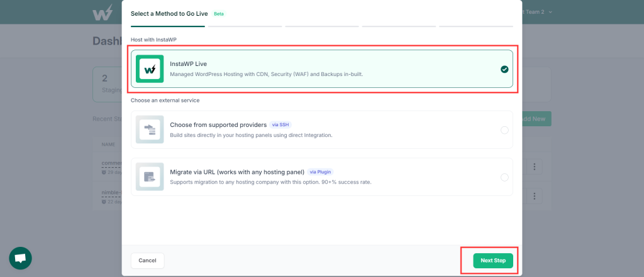This screenshot has height=277, width=644.
Task: Click 'Choose from supported providers' title
Action: [x=218, y=125]
